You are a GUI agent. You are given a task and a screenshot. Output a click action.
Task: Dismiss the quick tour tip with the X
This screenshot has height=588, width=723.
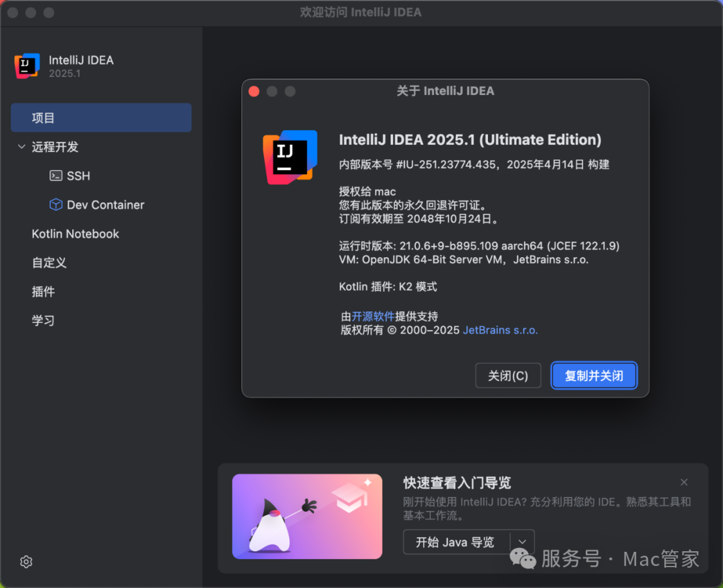point(684,482)
